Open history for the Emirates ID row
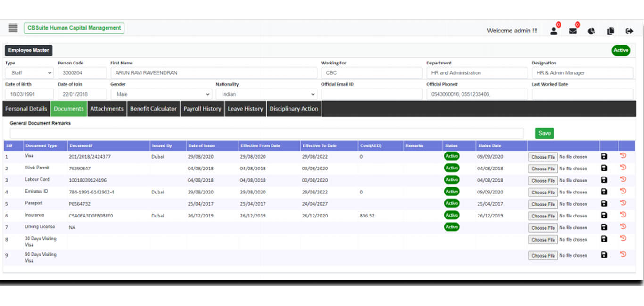 623,191
